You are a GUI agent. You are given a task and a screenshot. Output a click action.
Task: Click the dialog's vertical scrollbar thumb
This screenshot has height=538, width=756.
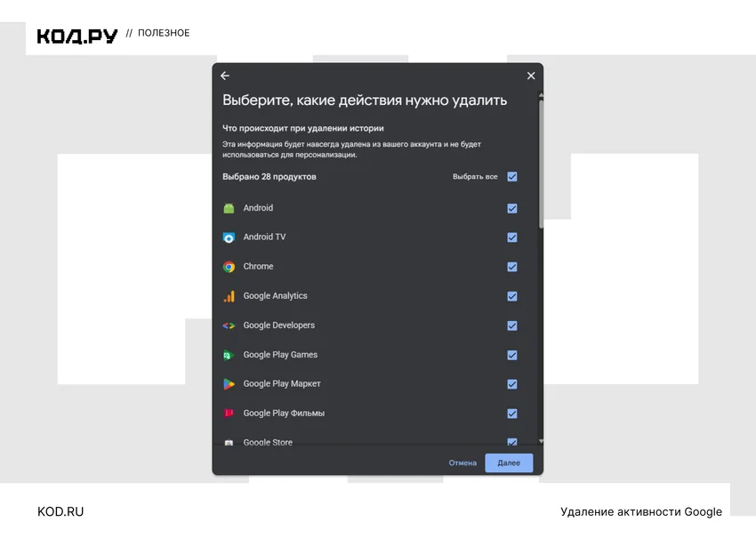(x=541, y=164)
